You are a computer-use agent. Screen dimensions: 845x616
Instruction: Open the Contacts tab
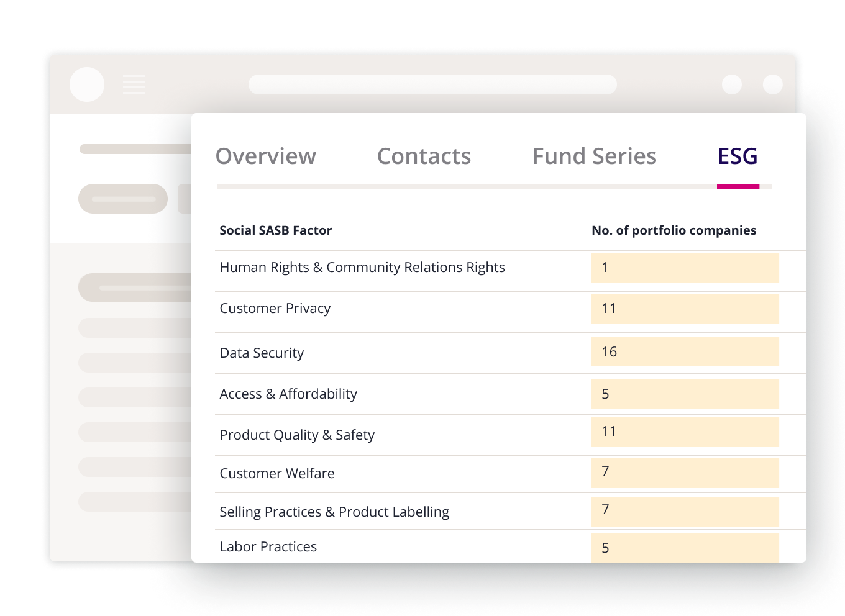(x=424, y=156)
